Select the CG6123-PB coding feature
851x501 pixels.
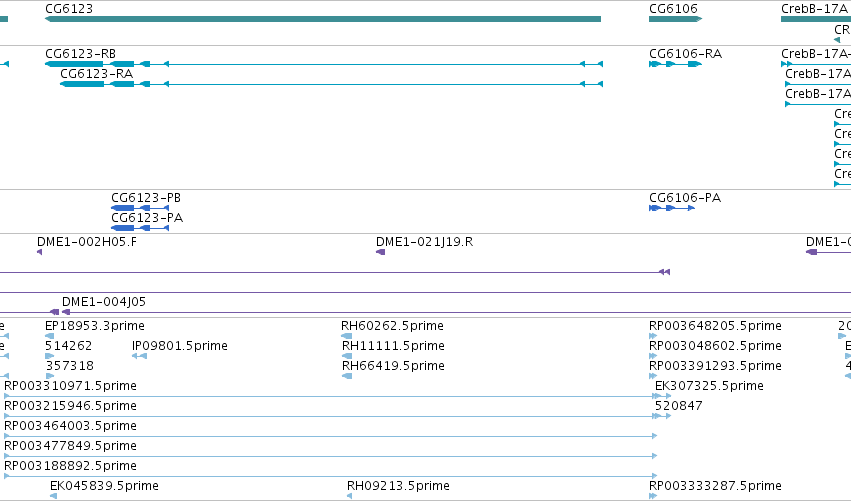(x=140, y=208)
